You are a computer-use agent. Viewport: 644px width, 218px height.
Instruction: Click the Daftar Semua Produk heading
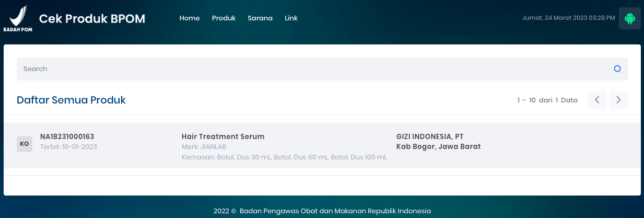point(71,100)
